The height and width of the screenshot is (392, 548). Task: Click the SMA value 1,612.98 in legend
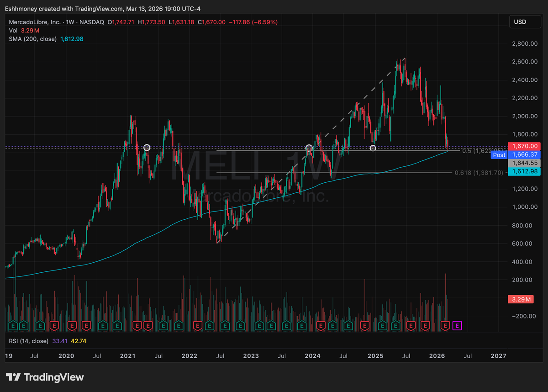72,39
